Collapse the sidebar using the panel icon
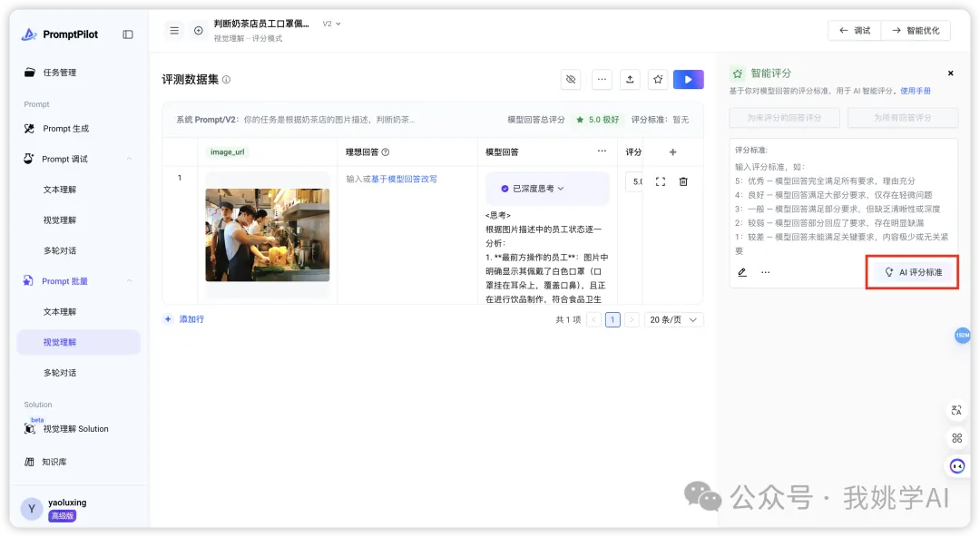The height and width of the screenshot is (537, 980). click(128, 34)
